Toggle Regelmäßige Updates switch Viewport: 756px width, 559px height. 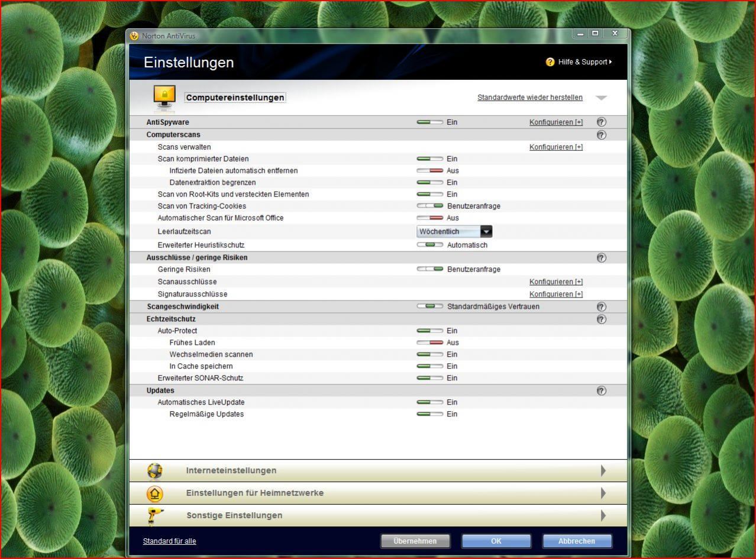pyautogui.click(x=430, y=414)
